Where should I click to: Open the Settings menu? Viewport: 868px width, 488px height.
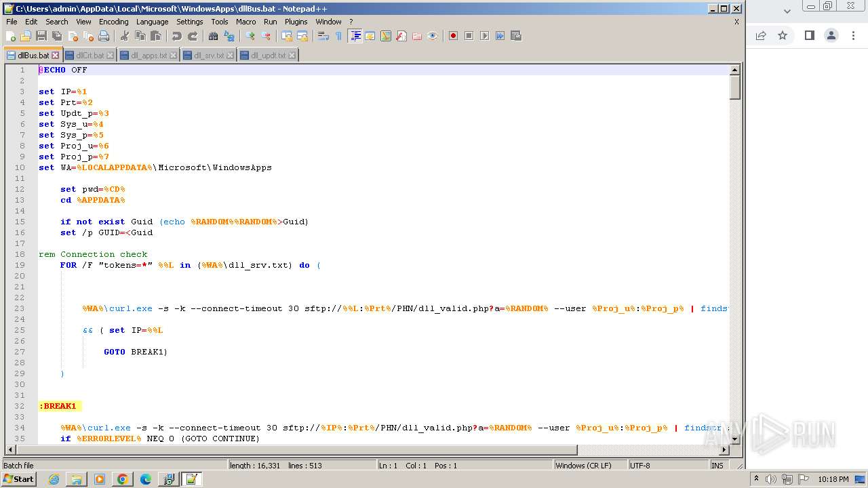[189, 22]
